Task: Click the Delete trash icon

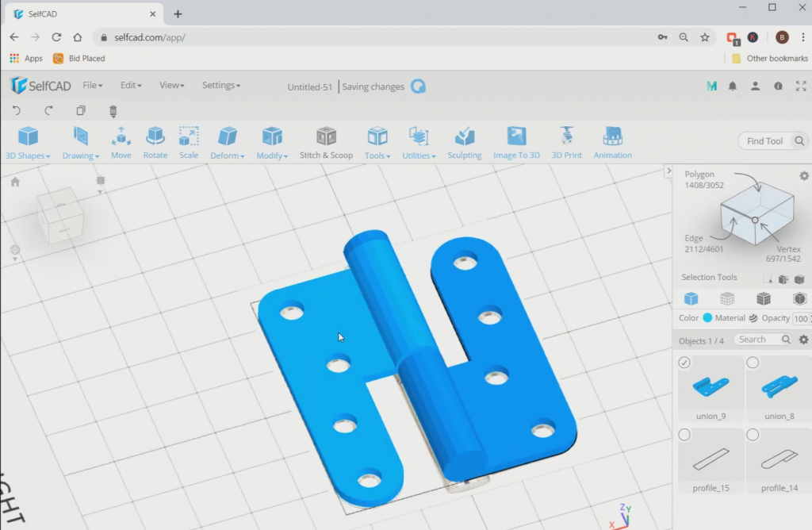Action: point(113,111)
